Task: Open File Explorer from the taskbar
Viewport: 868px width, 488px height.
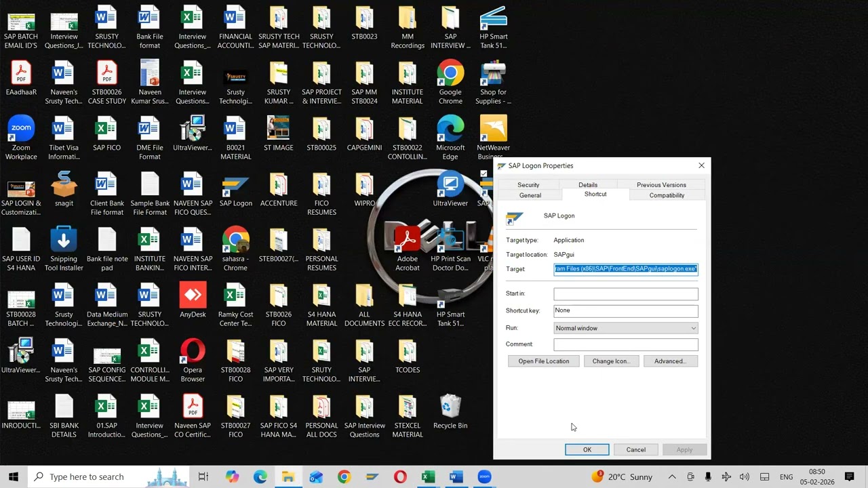Action: [288, 477]
